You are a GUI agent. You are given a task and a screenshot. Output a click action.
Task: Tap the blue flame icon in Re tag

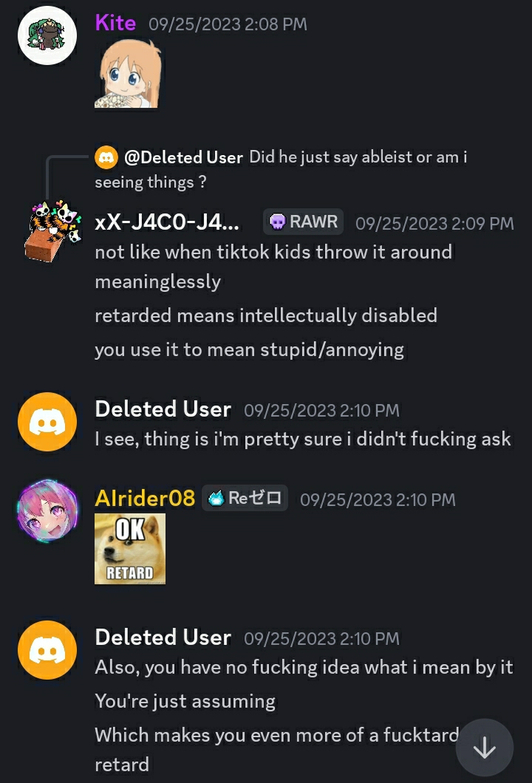216,499
